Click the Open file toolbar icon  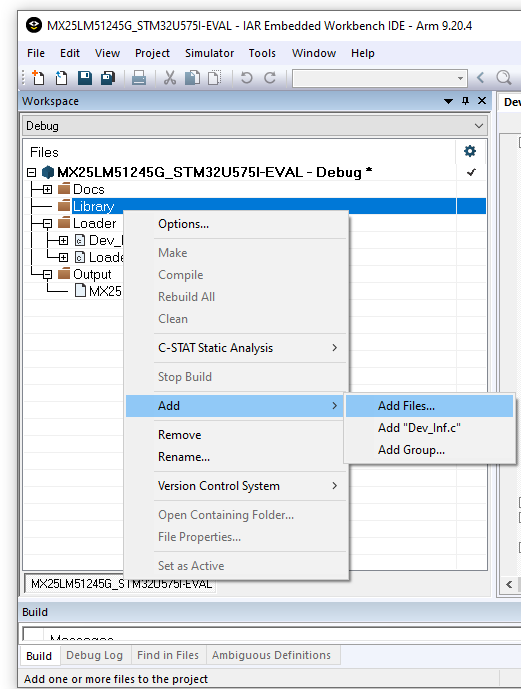coord(61,78)
